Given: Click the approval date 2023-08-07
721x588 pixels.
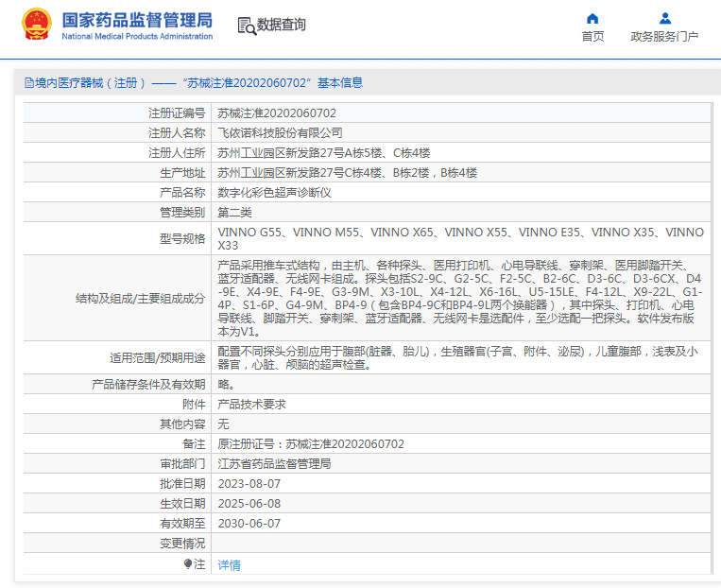Looking at the screenshot, I should click(x=249, y=484).
